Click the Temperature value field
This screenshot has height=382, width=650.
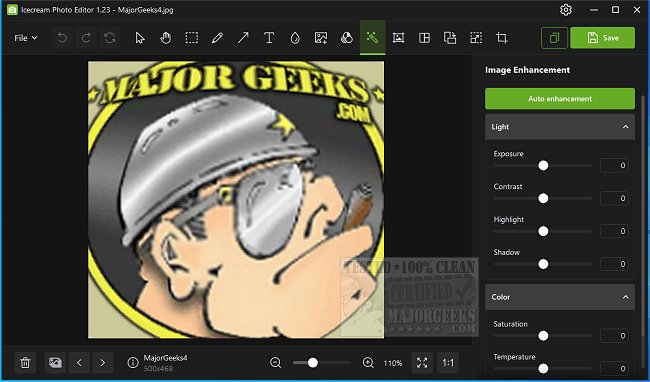coord(614,368)
